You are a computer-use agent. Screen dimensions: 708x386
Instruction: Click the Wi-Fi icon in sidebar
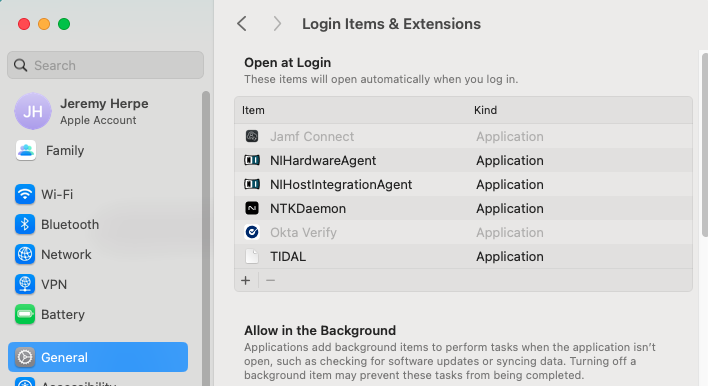pos(25,195)
